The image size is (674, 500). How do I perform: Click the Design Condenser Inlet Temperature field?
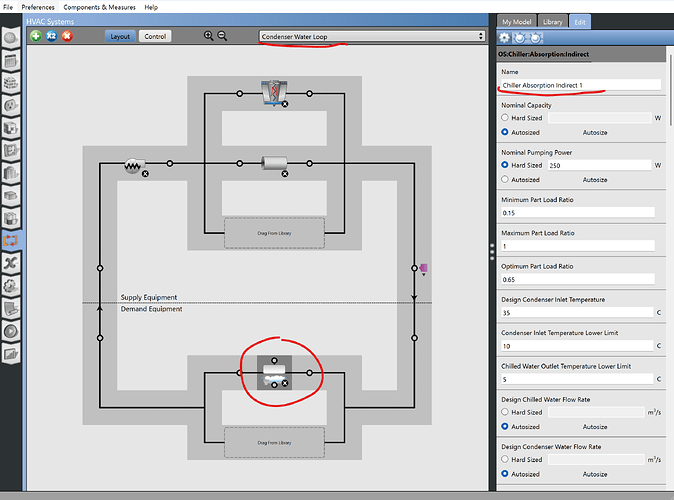[577, 313]
